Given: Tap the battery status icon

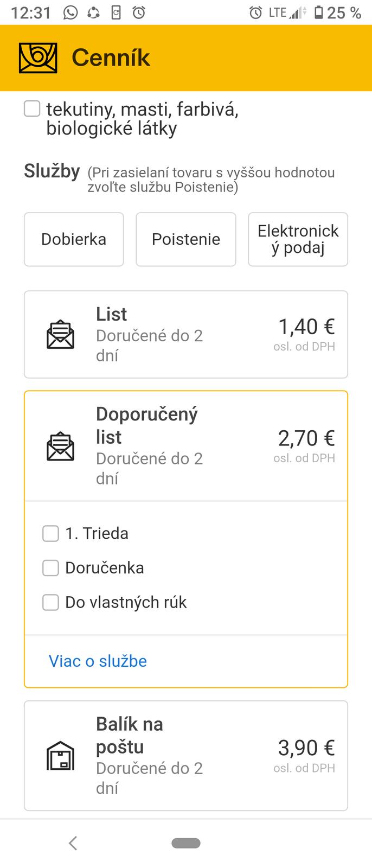Looking at the screenshot, I should pos(319,12).
